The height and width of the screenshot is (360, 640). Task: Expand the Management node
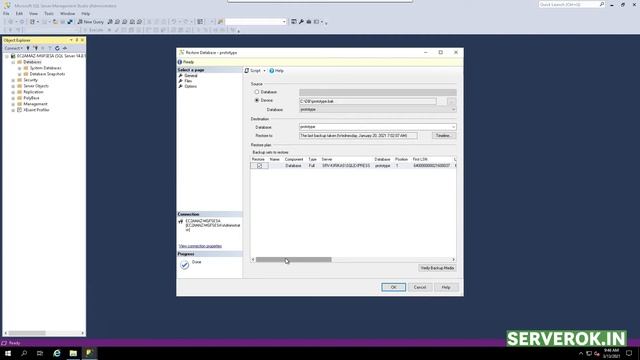(x=13, y=104)
